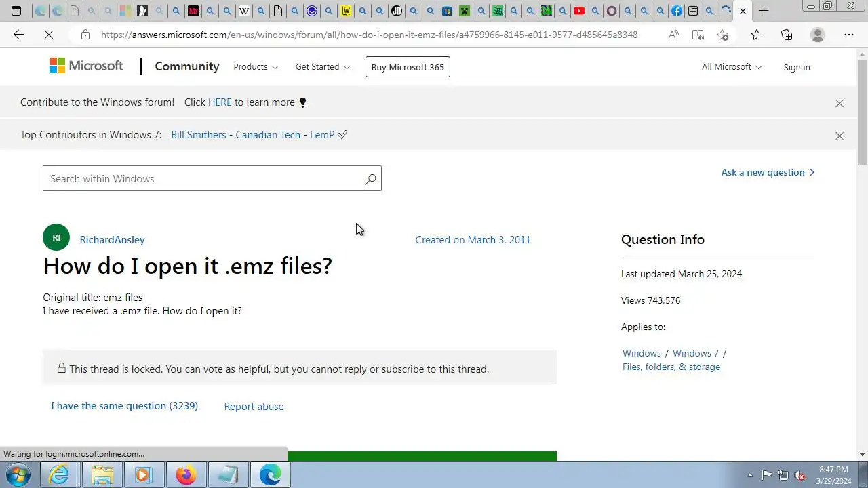868x488 pixels.
Task: Click Ask a new question
Action: 768,172
